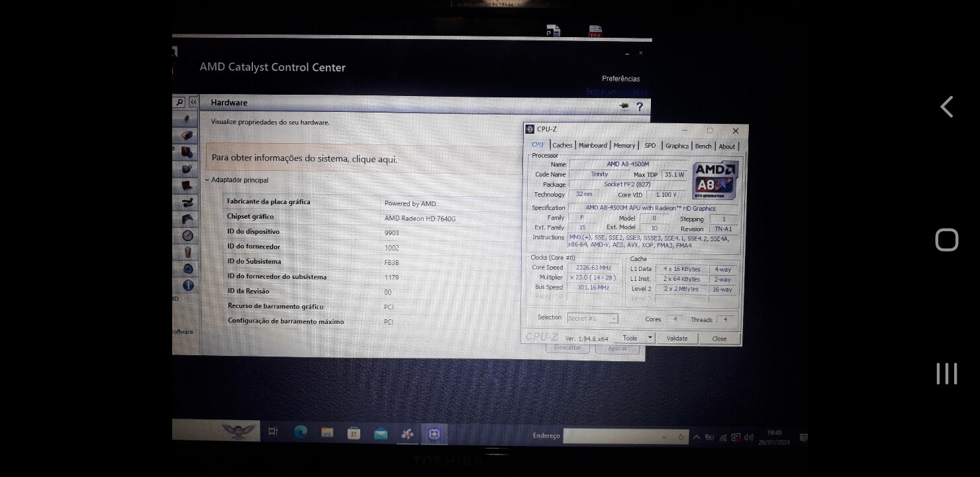Screen dimensions: 980x477
Task: Switch to the Memory tab in CPU-Z
Action: (624, 146)
